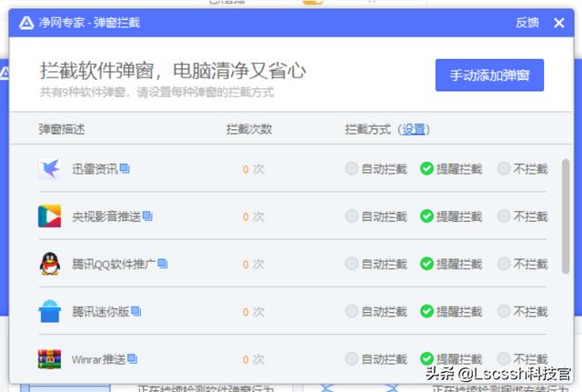Close the 弹窗拦截 dialog
Image resolution: width=582 pixels, height=392 pixels.
point(559,23)
